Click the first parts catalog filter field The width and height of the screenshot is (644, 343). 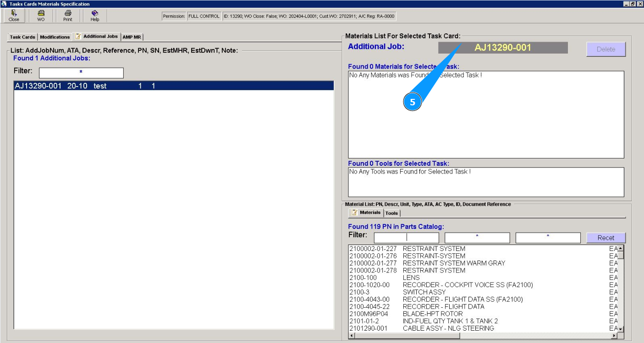[x=407, y=238]
